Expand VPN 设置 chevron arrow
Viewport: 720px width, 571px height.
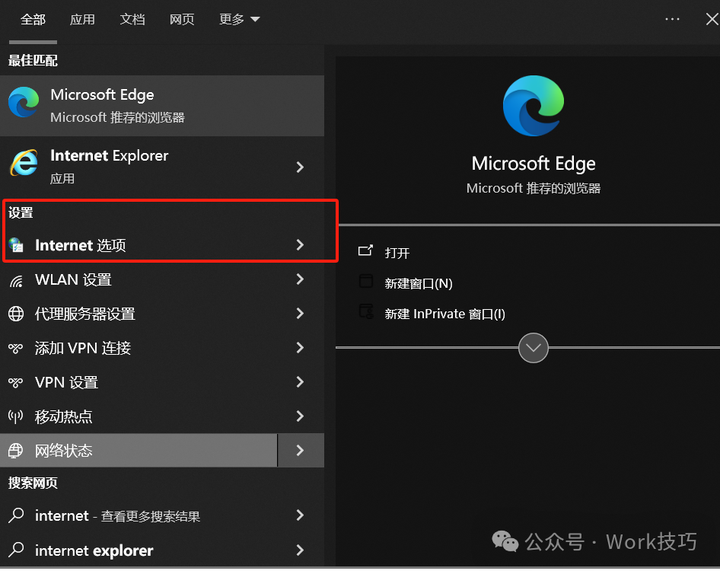(300, 382)
